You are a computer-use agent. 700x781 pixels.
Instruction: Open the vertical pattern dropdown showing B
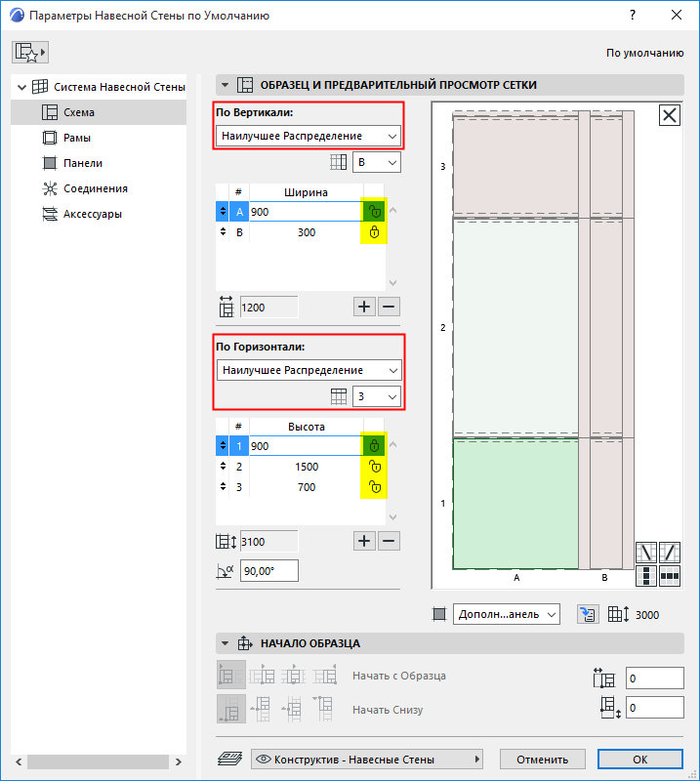(377, 162)
